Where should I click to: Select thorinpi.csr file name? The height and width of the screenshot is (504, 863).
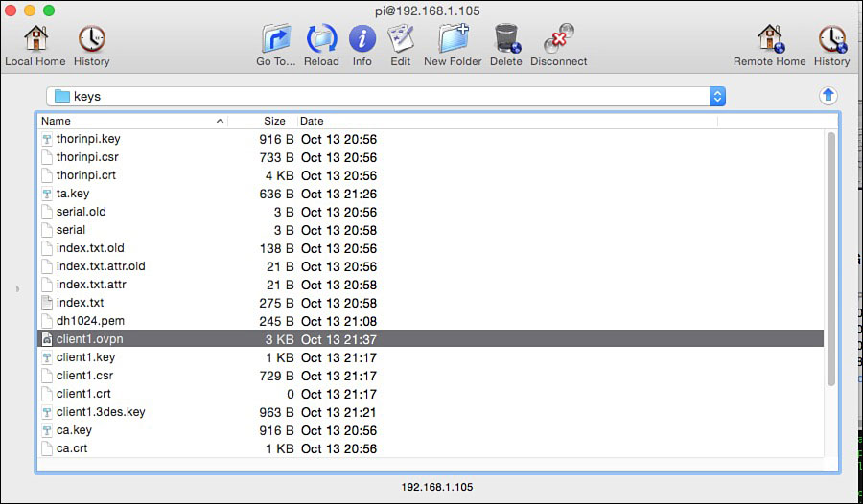pos(87,157)
